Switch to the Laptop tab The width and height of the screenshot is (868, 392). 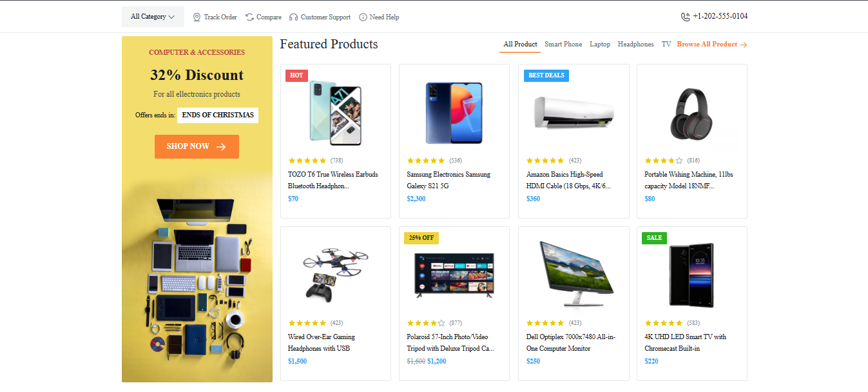[x=600, y=44]
